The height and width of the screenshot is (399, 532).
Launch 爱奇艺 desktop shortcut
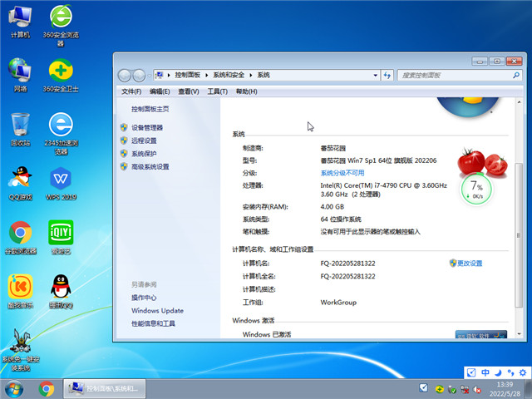coord(61,238)
